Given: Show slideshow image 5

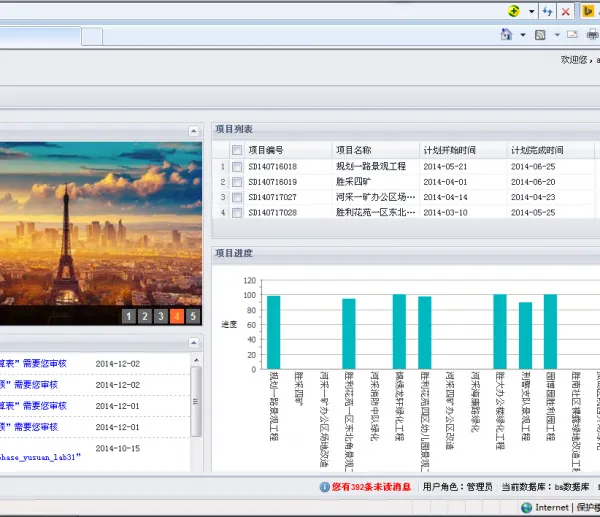Looking at the screenshot, I should pos(193,316).
